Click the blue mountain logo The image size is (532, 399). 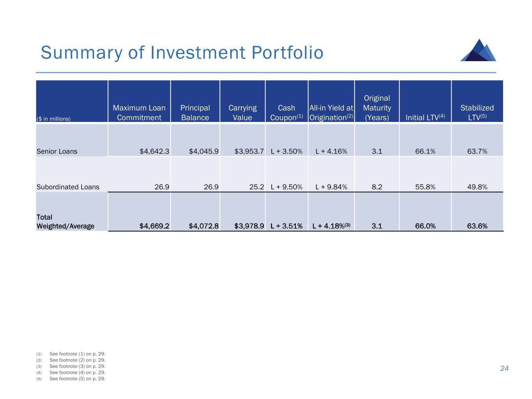point(478,50)
